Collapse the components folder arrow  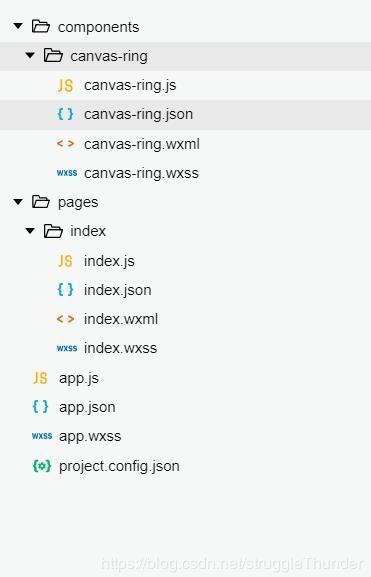point(18,26)
